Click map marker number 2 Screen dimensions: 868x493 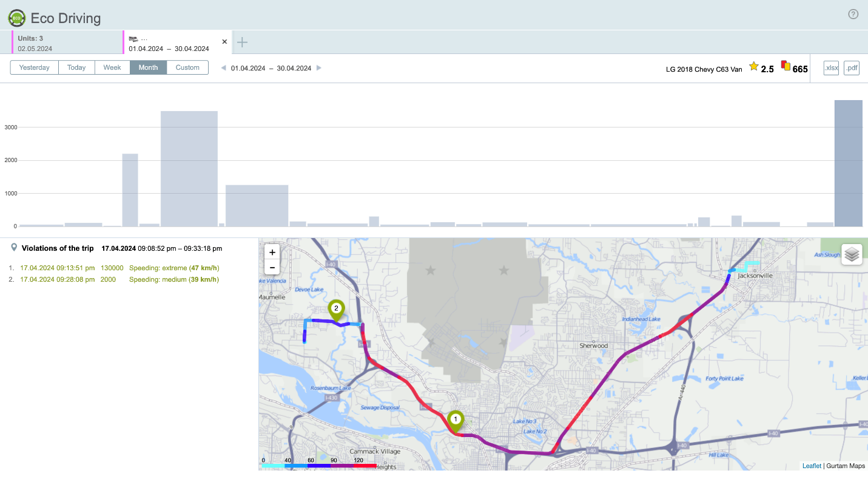tap(336, 309)
